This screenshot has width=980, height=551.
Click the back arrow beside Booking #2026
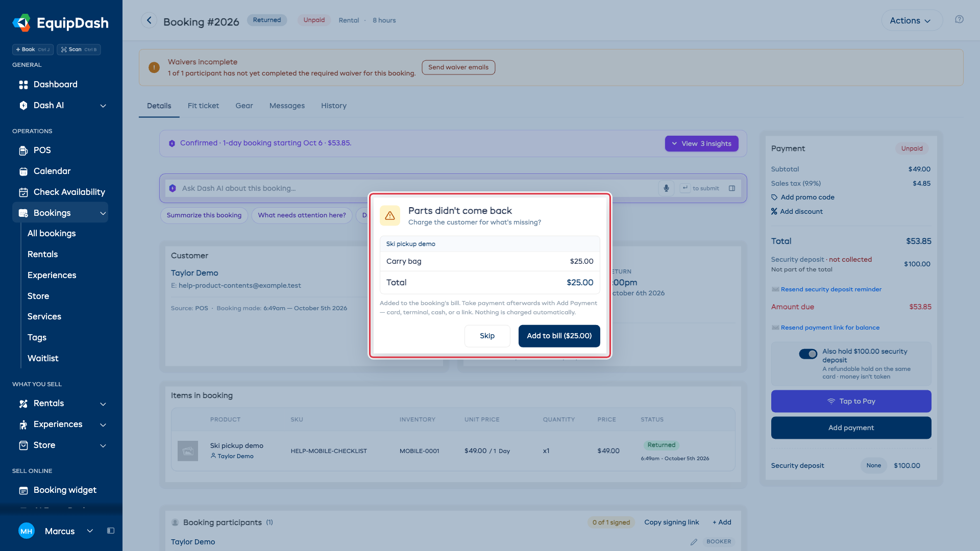(x=149, y=20)
